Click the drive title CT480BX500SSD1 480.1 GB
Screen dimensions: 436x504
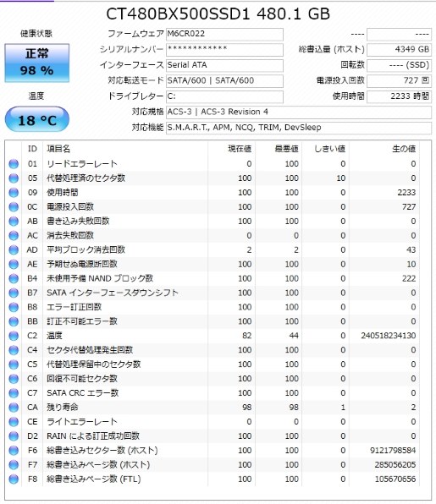coord(218,14)
